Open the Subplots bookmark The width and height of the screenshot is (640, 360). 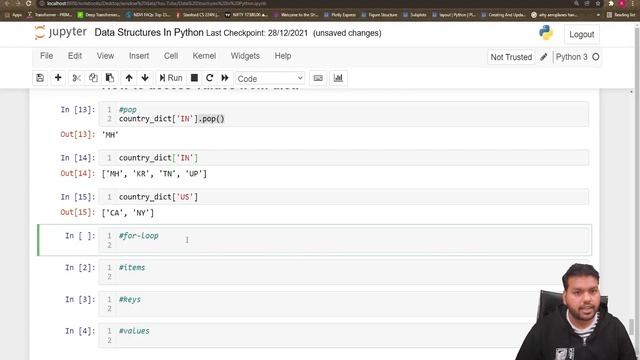(415, 15)
